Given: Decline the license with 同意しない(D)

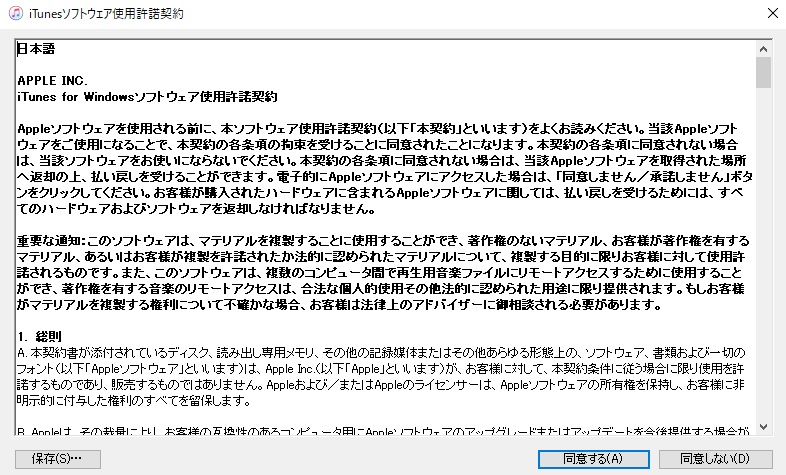Looking at the screenshot, I should 713,458.
